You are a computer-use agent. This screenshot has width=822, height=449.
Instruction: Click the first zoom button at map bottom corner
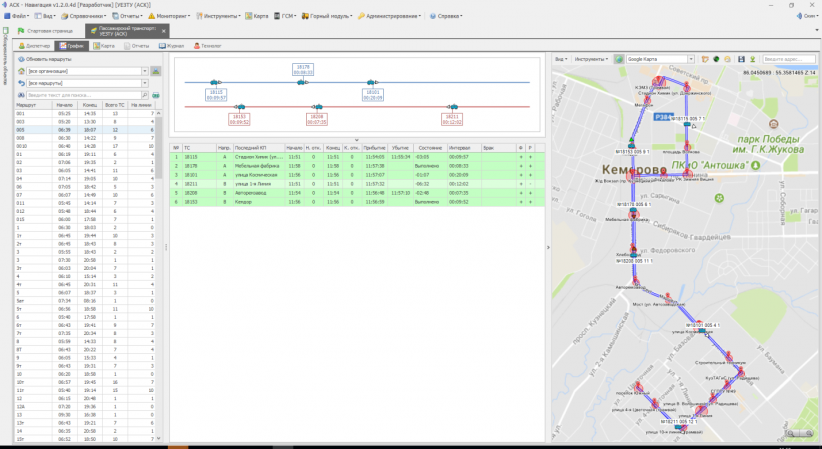(791, 433)
